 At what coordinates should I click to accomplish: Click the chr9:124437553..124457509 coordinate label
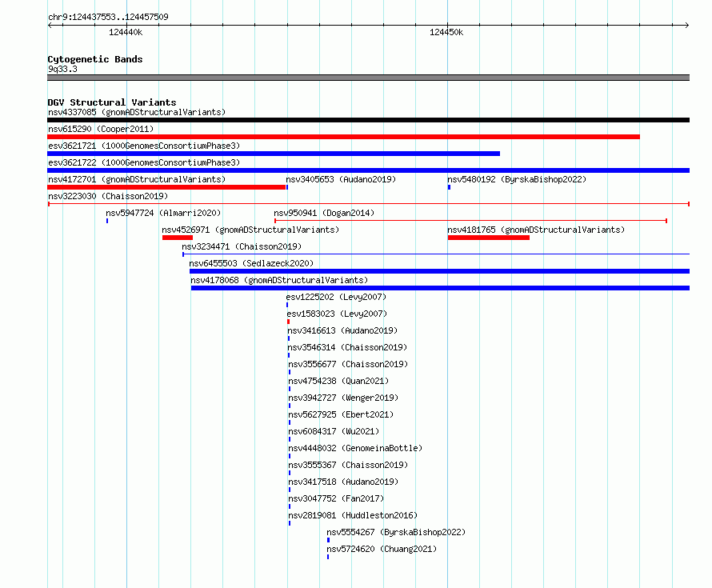[x=108, y=17]
